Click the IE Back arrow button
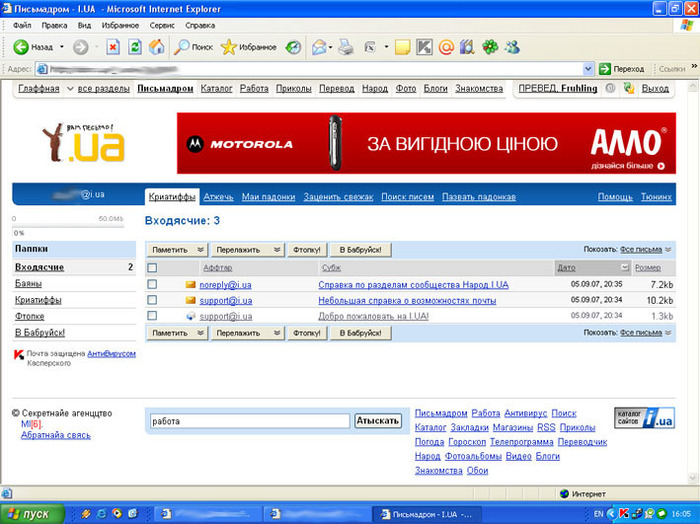The width and height of the screenshot is (700, 524). click(21, 47)
